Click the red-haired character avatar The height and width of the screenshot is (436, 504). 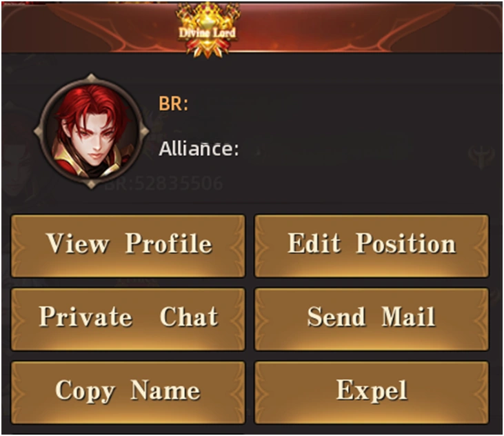(x=92, y=131)
